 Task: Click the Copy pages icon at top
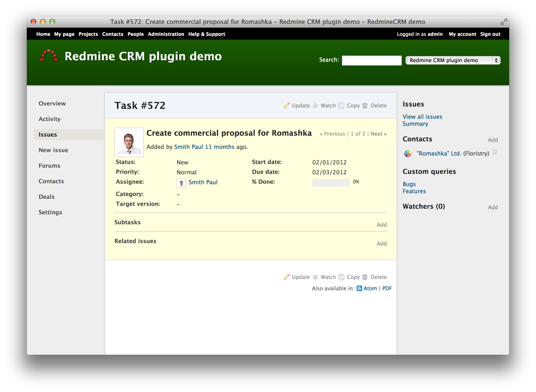point(341,106)
